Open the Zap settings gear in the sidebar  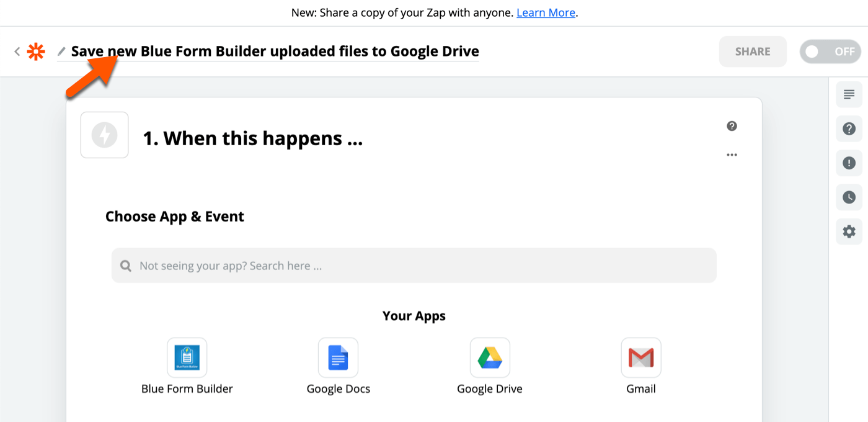[x=849, y=231]
